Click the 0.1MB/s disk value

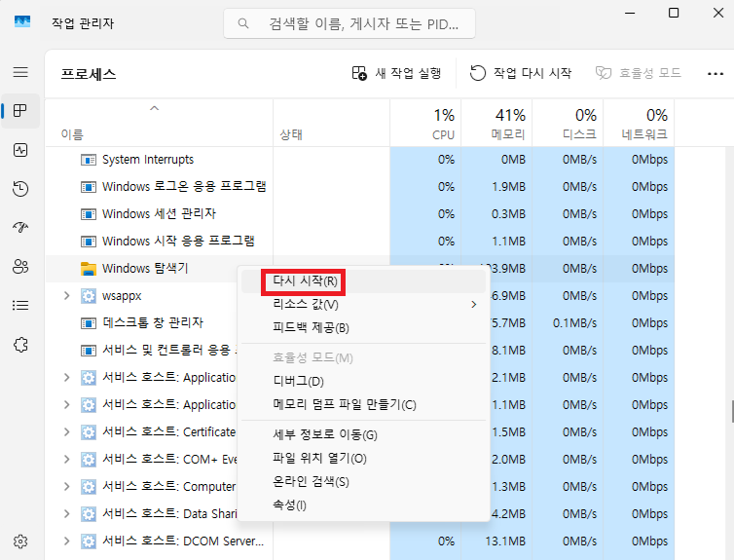(x=574, y=323)
